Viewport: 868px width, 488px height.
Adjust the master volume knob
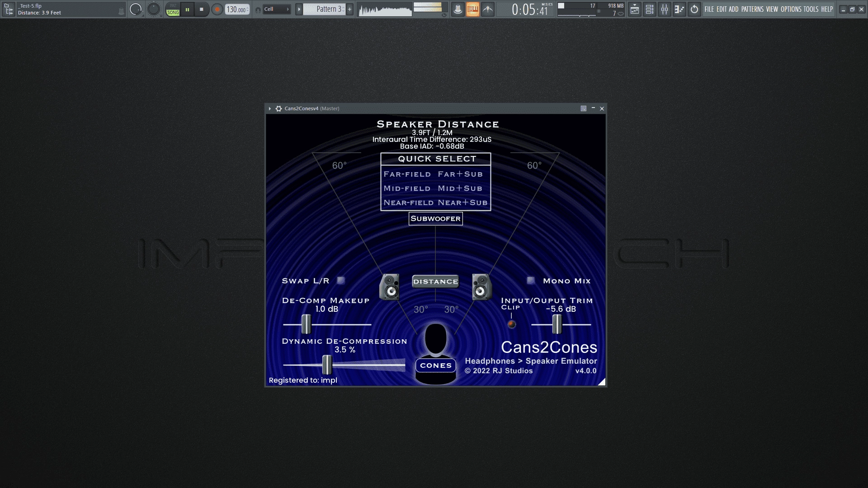point(136,9)
